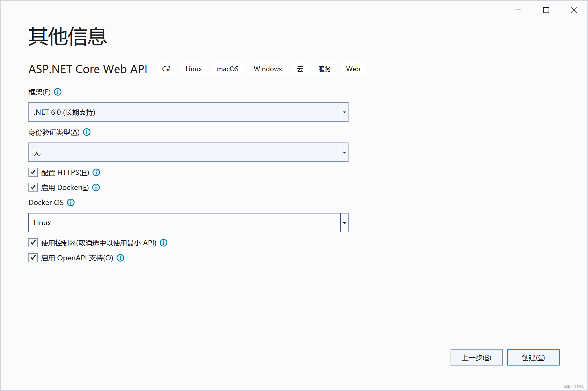Open the Docker OS dropdown showing Linux
The image size is (588, 391).
point(188,223)
